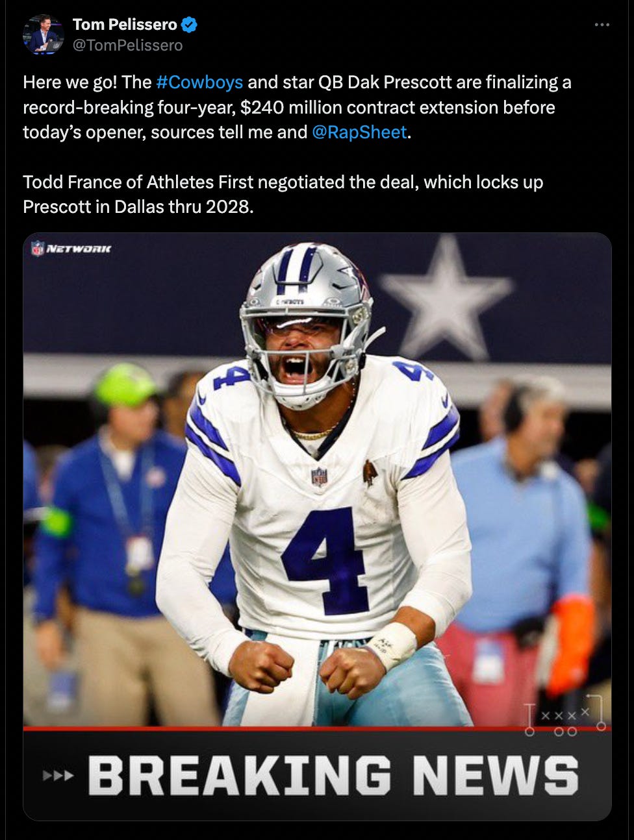The width and height of the screenshot is (634, 840).
Task: Click the Cowboys star on the stadium wall
Action: point(446,298)
